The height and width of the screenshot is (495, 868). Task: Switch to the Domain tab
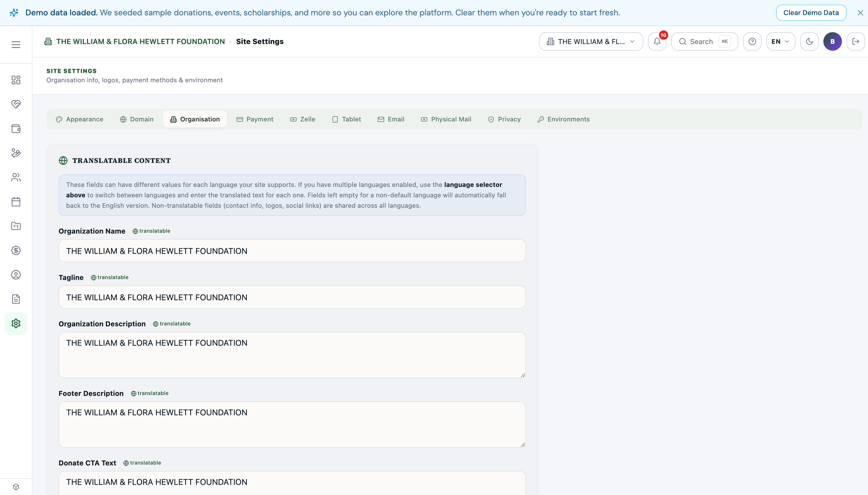click(x=137, y=119)
